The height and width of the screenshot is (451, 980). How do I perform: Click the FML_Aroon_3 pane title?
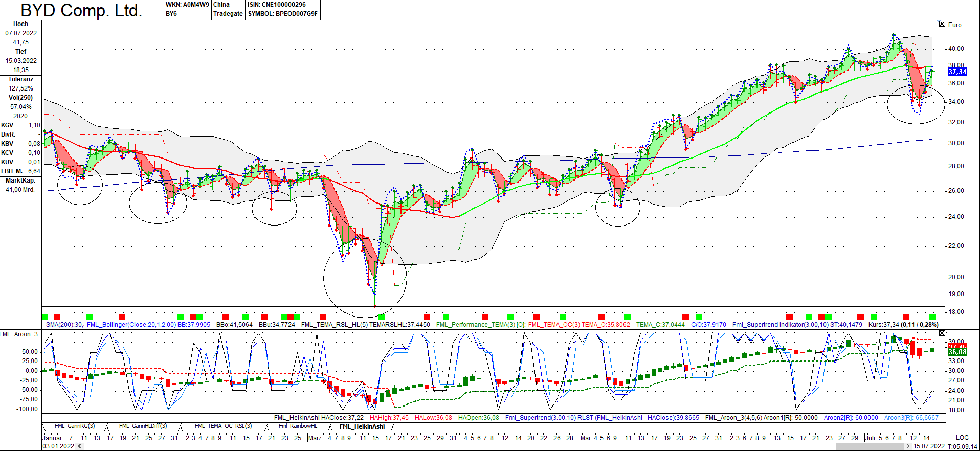[19, 334]
